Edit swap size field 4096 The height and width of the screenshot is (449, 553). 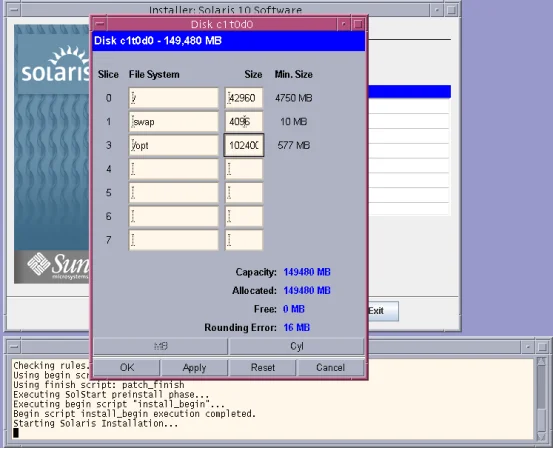pos(244,122)
